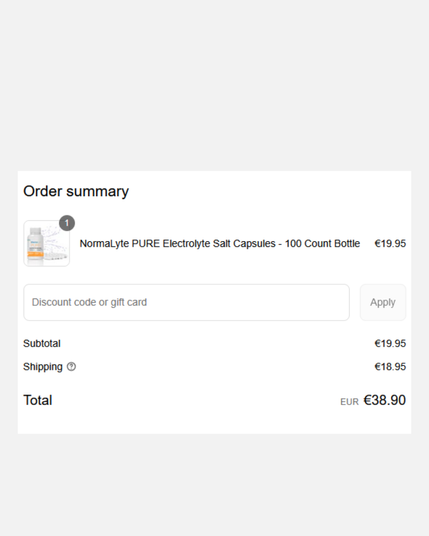429x536 pixels.
Task: Click the EUR currency code
Action: tap(349, 402)
